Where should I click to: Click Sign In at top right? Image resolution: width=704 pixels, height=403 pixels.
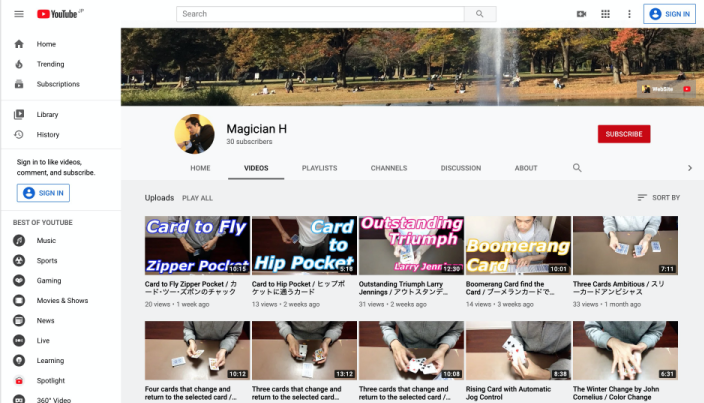(669, 14)
